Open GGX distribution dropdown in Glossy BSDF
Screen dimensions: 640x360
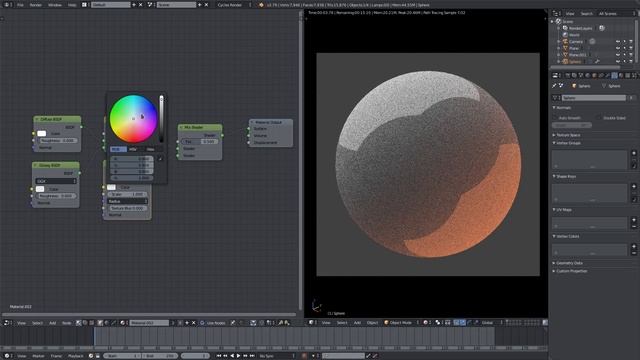tap(56, 181)
